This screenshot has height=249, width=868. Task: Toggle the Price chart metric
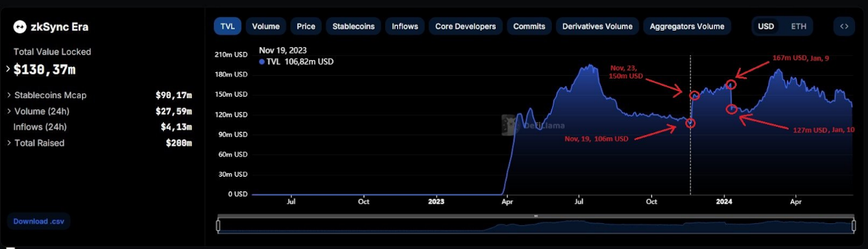coord(306,27)
